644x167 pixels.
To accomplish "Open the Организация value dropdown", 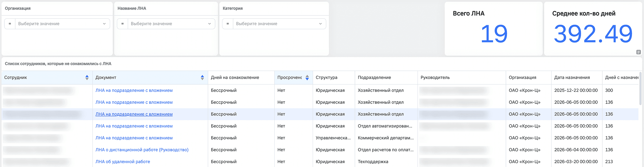I will pos(63,24).
